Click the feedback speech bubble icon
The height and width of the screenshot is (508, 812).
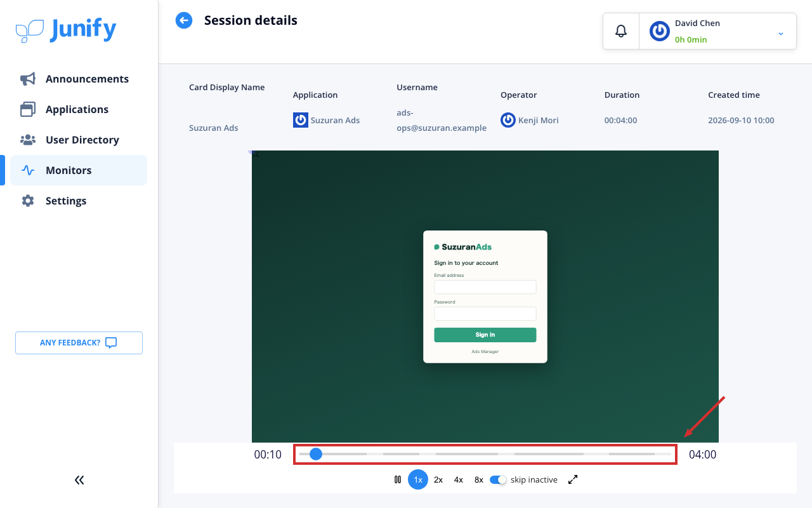[111, 343]
